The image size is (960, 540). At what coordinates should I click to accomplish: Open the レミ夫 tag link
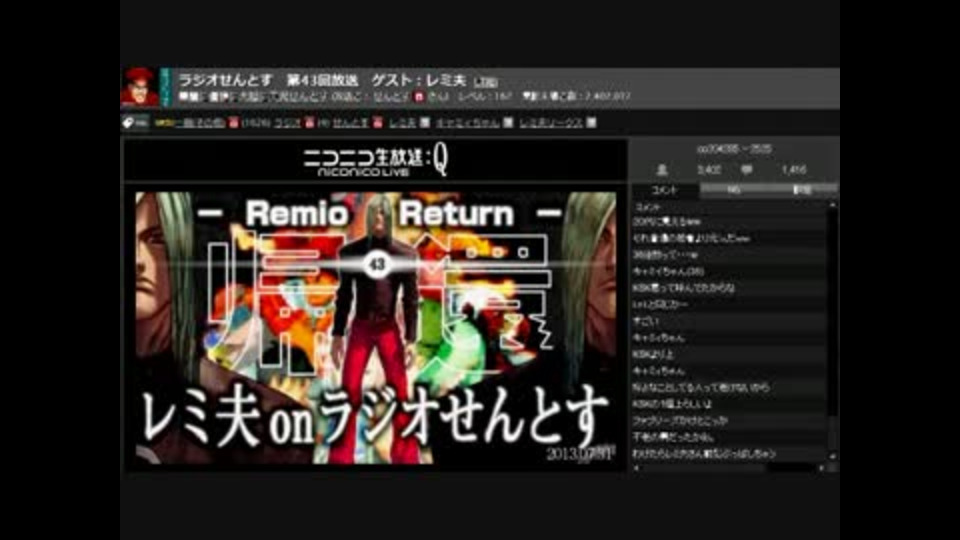click(402, 122)
